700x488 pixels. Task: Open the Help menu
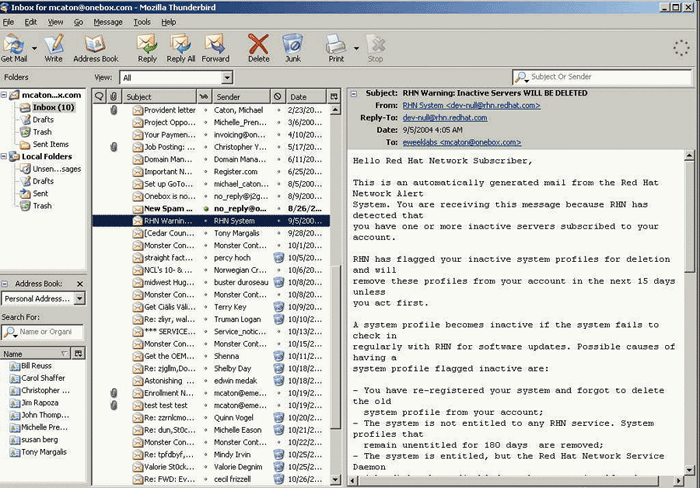[168, 22]
